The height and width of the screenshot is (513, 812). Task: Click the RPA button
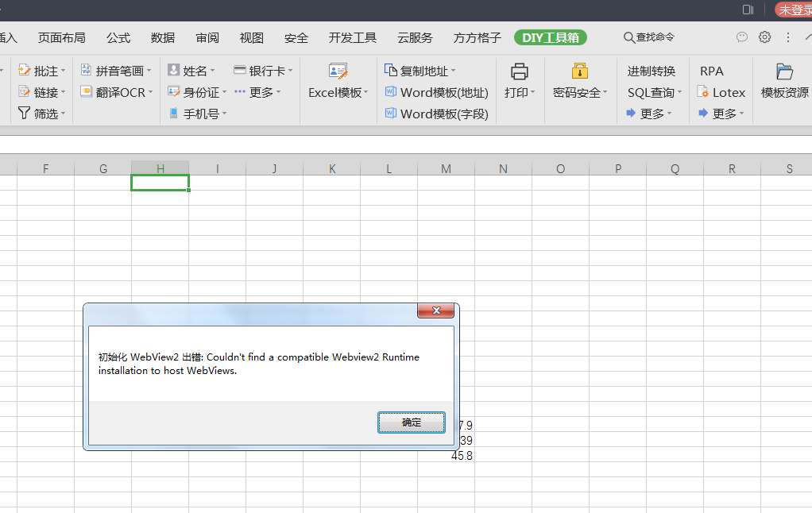click(712, 71)
